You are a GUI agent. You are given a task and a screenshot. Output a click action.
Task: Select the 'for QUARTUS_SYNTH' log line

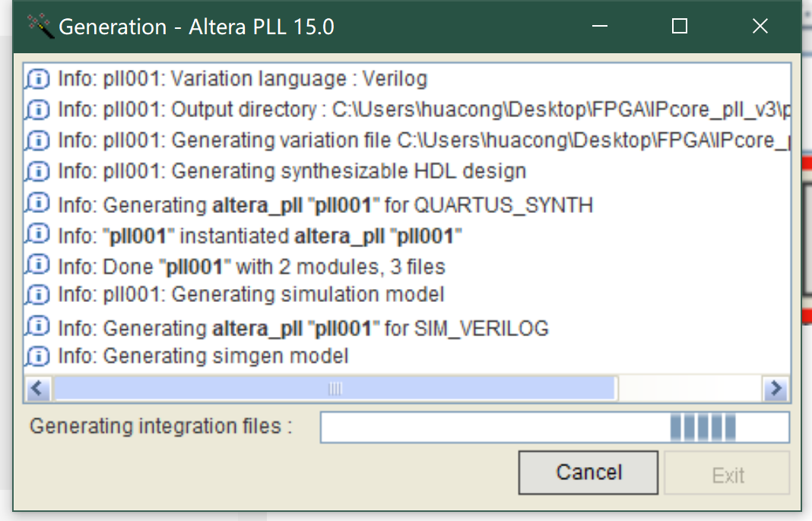point(325,205)
